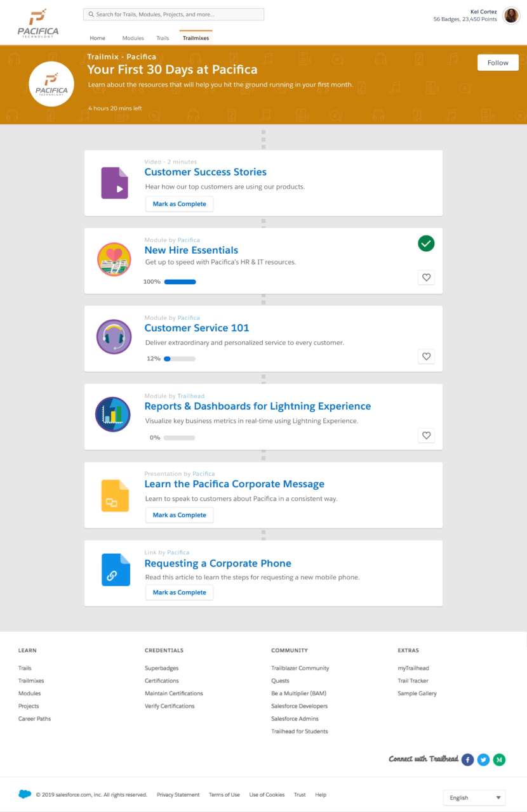Favorite the New Hire Essentials module

click(426, 277)
